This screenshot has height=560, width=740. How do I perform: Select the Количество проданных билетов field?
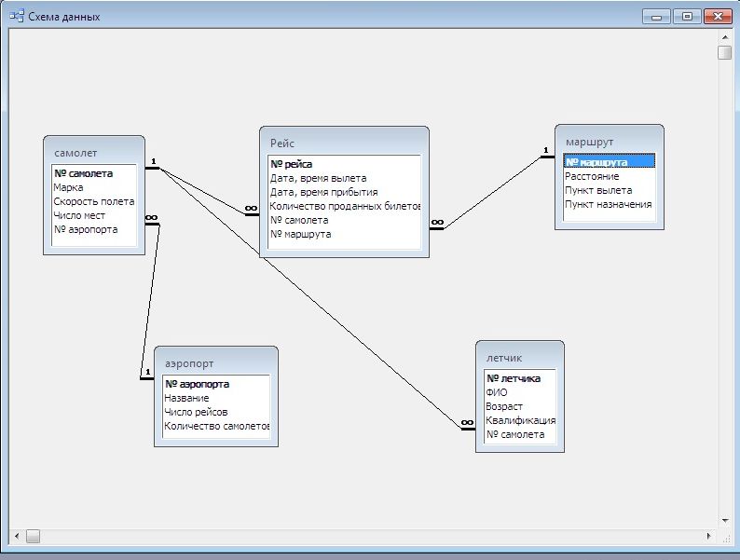pyautogui.click(x=345, y=206)
